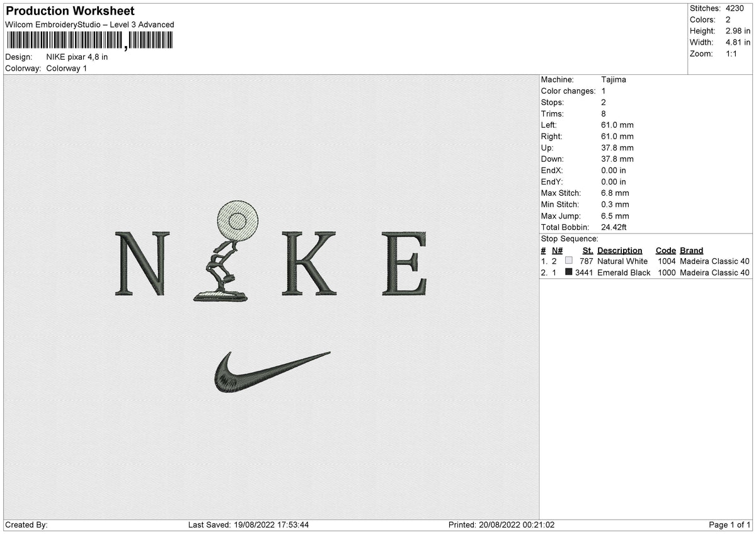Click the Max Stitch value 6.8 mm
This screenshot has width=756, height=534.
[x=616, y=193]
